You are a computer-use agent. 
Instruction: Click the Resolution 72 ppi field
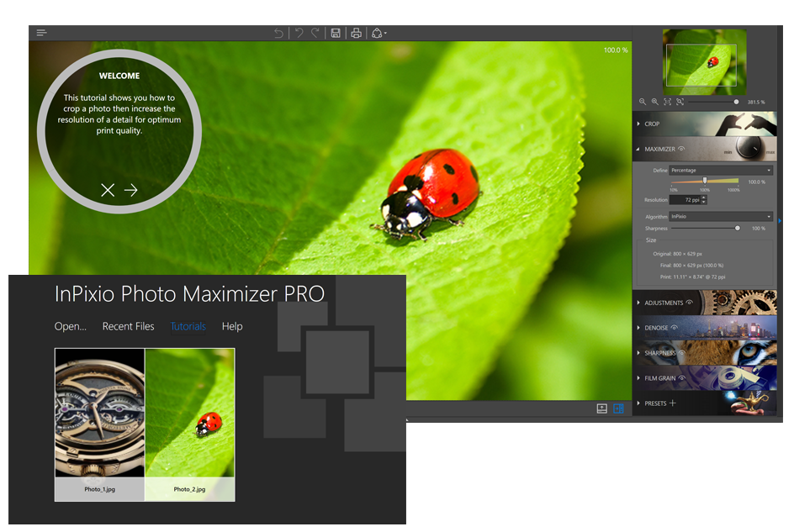point(685,200)
